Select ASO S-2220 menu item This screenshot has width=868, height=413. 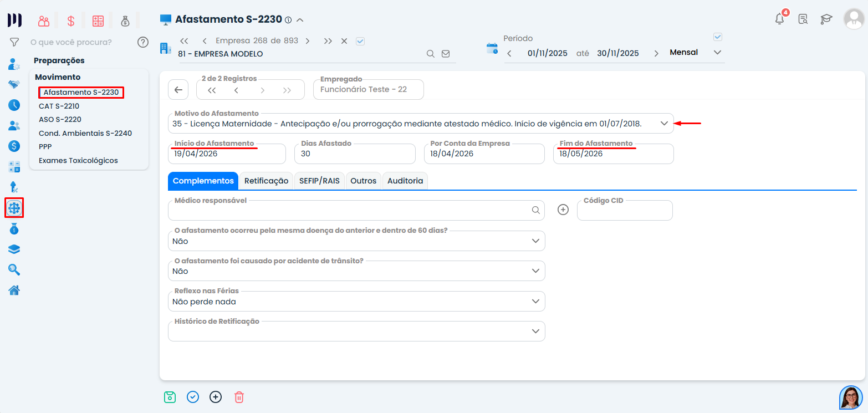point(60,119)
